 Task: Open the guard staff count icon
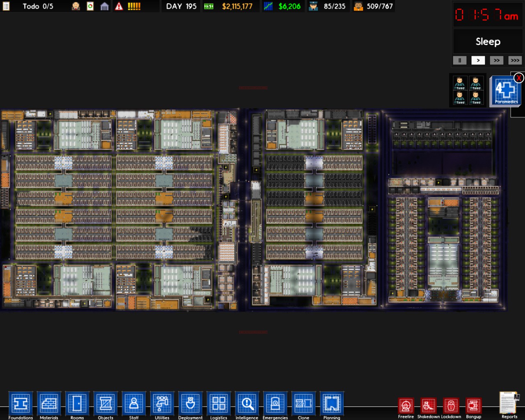pos(313,6)
